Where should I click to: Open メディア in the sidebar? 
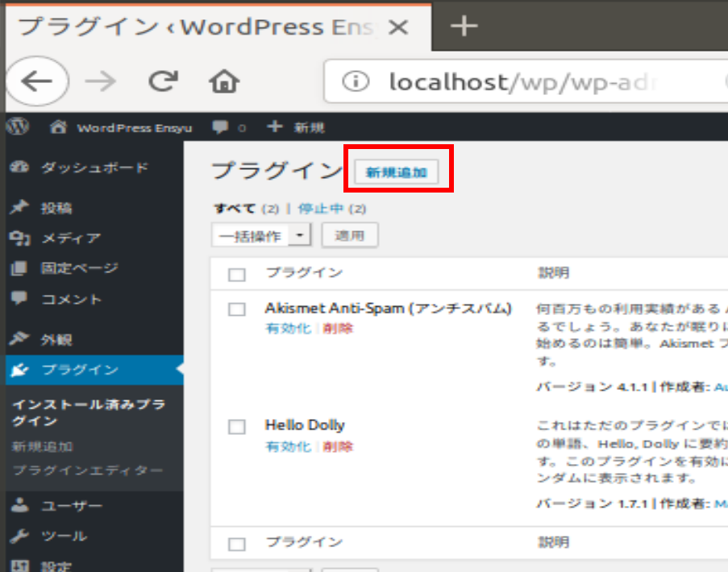point(94,238)
